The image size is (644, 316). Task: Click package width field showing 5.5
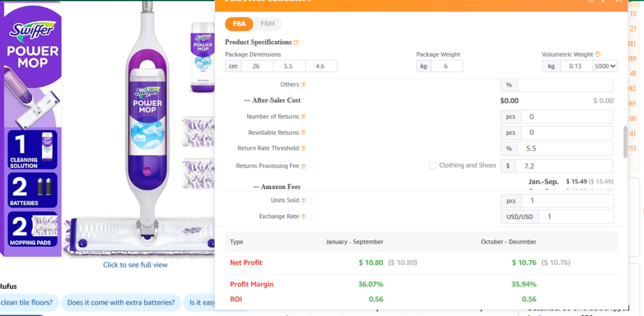point(289,65)
